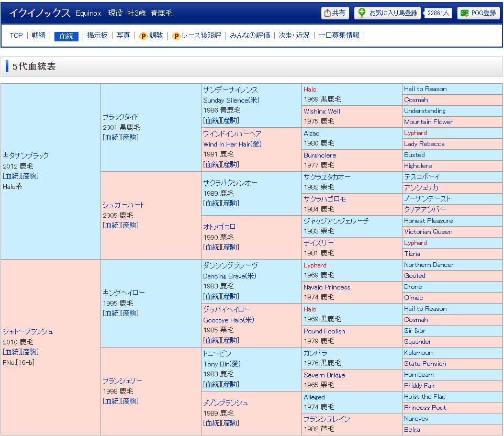
Task: Open the premium レース後短評 tab
Action: click(x=197, y=36)
